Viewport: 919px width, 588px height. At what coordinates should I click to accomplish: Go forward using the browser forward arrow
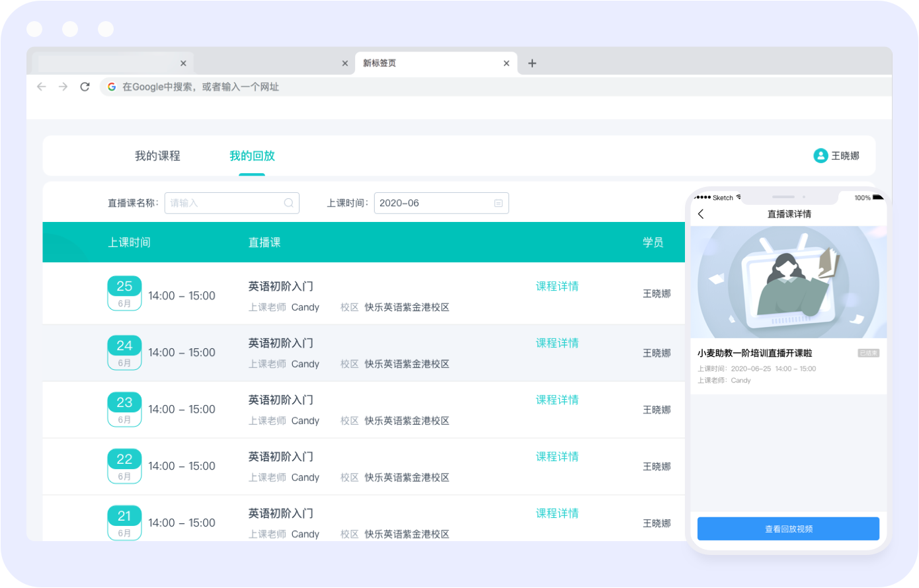(x=63, y=87)
